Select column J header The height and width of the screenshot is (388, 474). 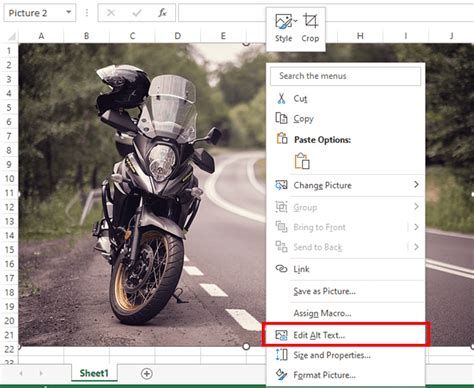452,36
